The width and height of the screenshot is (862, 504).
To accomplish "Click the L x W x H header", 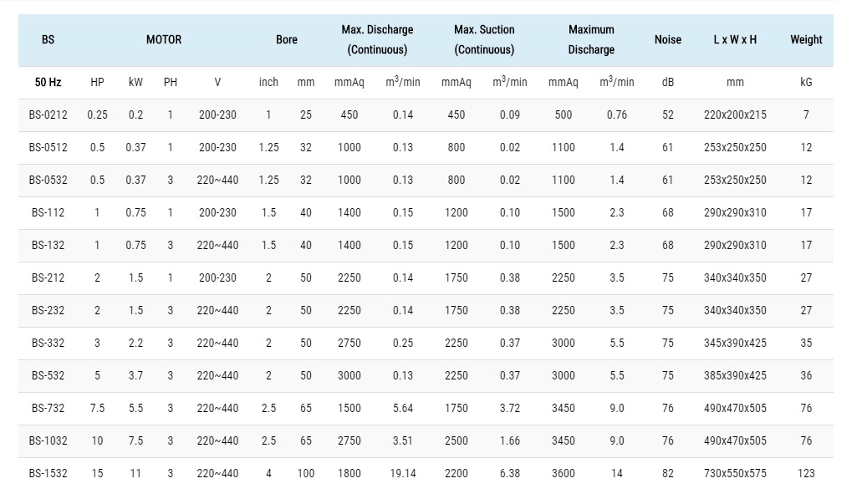I will pos(735,39).
